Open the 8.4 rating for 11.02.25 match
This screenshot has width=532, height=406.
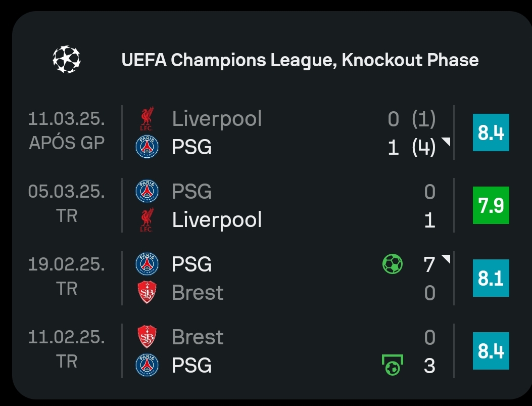(x=491, y=351)
